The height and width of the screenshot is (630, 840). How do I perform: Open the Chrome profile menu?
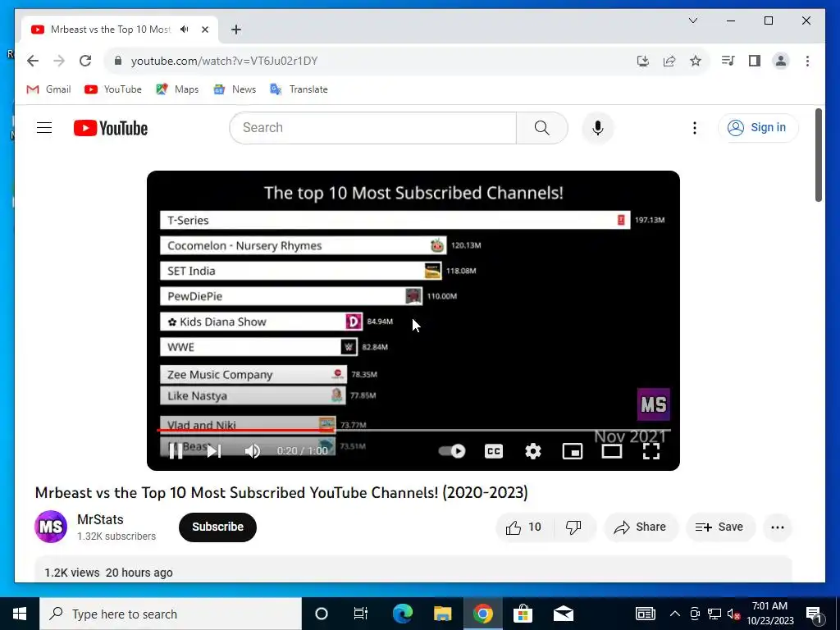(x=781, y=61)
